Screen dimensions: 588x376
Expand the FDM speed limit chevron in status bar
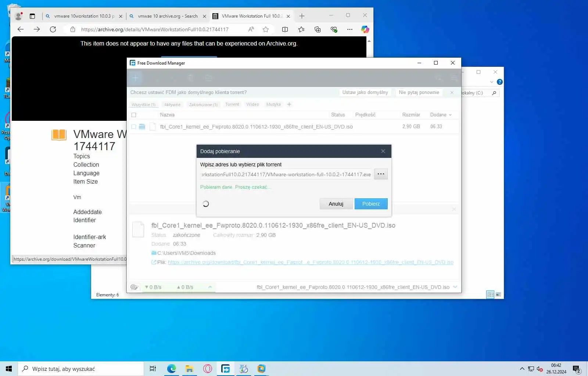coord(210,287)
